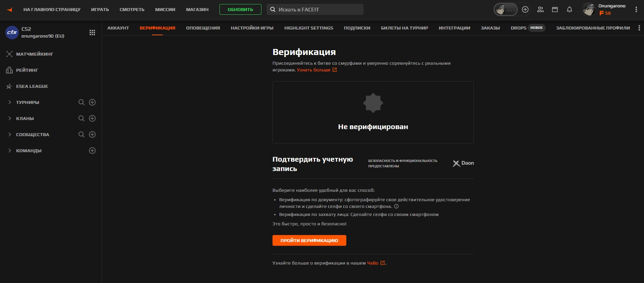
Task: Open the Drops tab
Action: point(528,28)
